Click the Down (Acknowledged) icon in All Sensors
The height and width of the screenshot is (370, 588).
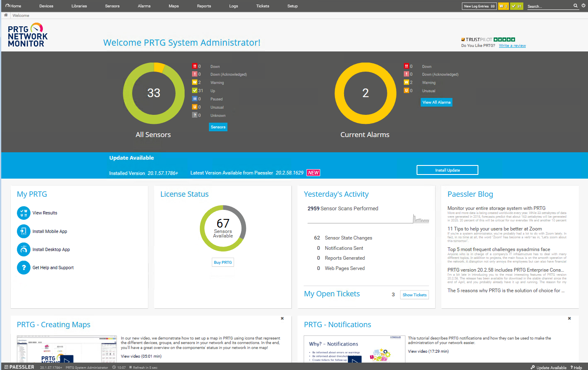(x=194, y=74)
